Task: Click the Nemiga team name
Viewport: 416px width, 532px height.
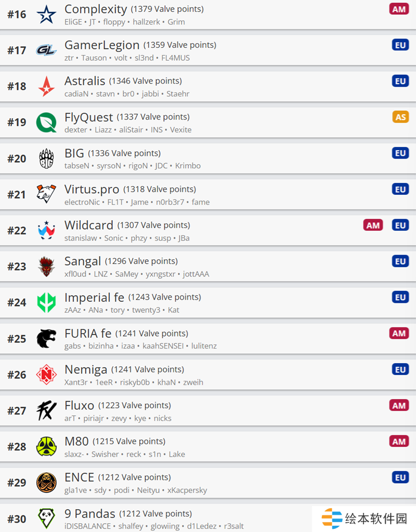Action: [86, 369]
